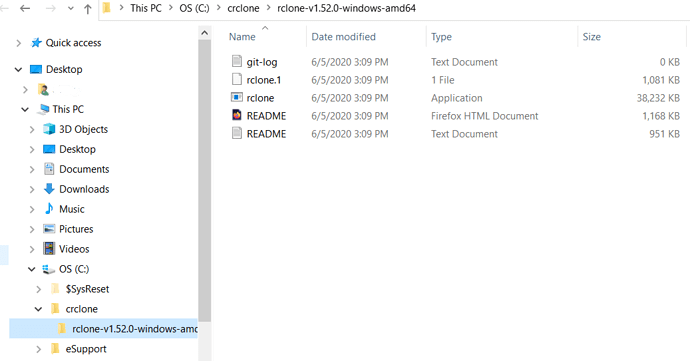Click the Back navigation arrow

pos(25,8)
